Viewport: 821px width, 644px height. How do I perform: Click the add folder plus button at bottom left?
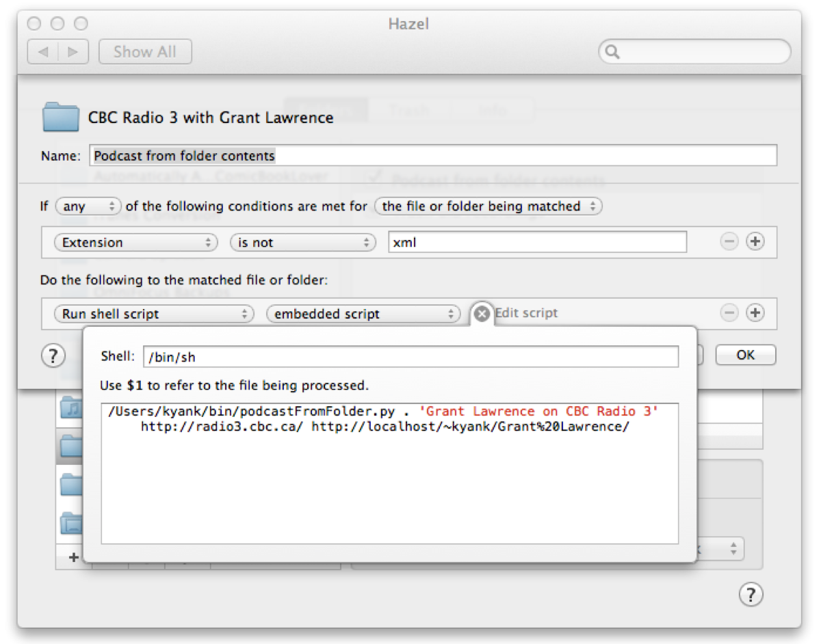pyautogui.click(x=73, y=557)
